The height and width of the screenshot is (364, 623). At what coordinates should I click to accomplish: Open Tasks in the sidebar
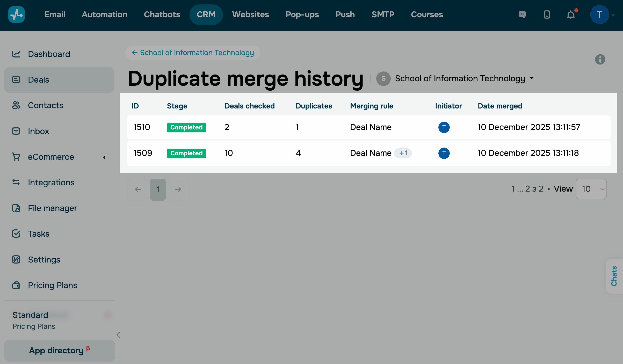tap(39, 234)
